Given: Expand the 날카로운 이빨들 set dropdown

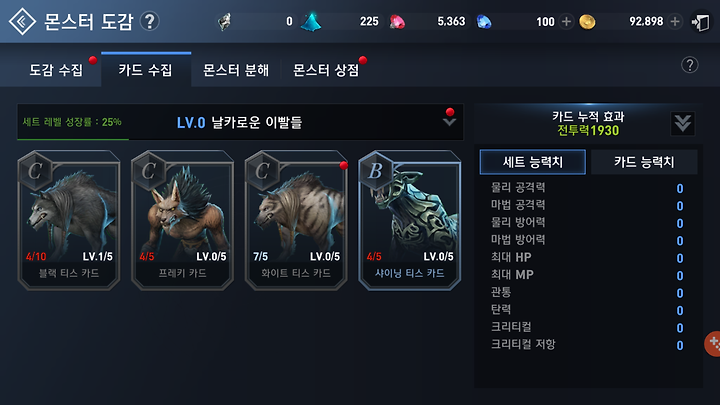Looking at the screenshot, I should [449, 122].
